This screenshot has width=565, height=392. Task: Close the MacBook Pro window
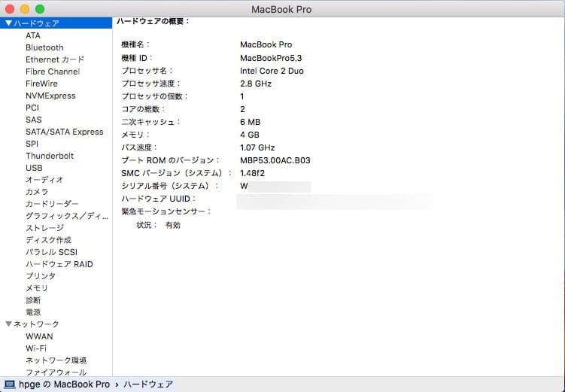tap(10, 9)
